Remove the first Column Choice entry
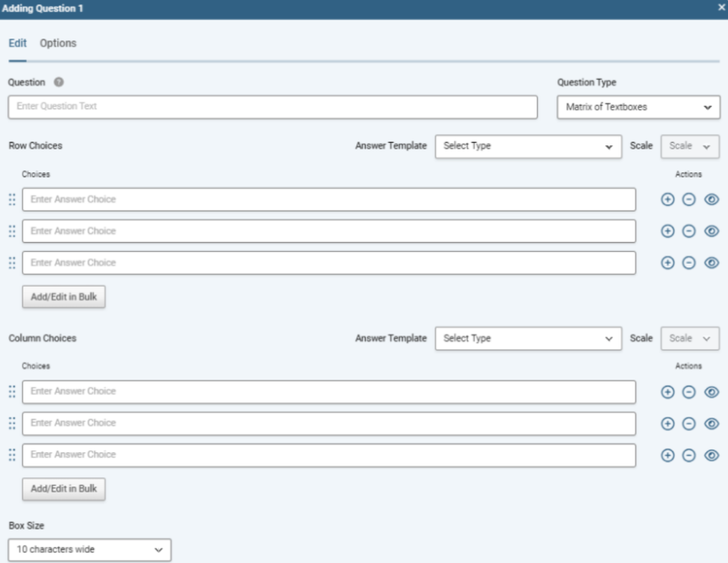The width and height of the screenshot is (728, 563). tap(688, 392)
